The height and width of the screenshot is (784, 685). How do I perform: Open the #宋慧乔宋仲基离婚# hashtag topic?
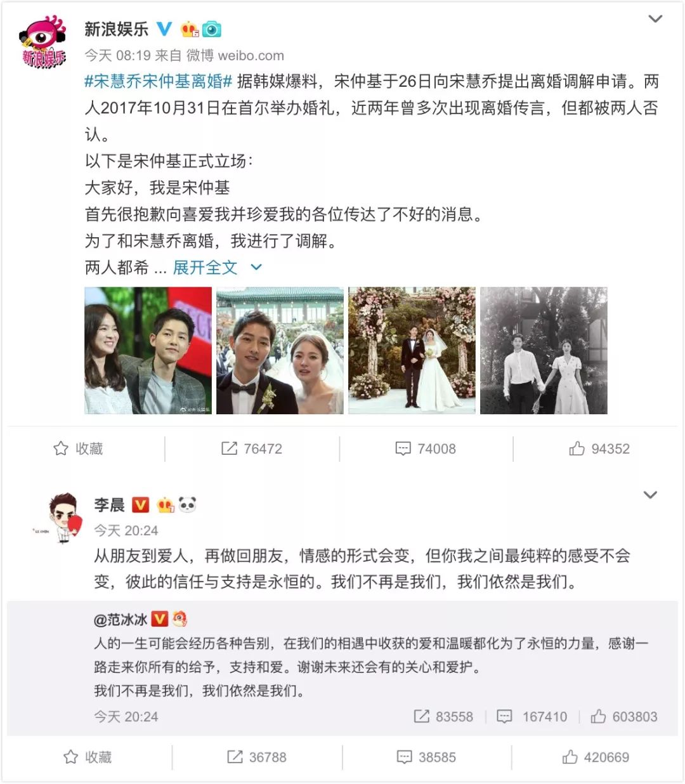159,81
